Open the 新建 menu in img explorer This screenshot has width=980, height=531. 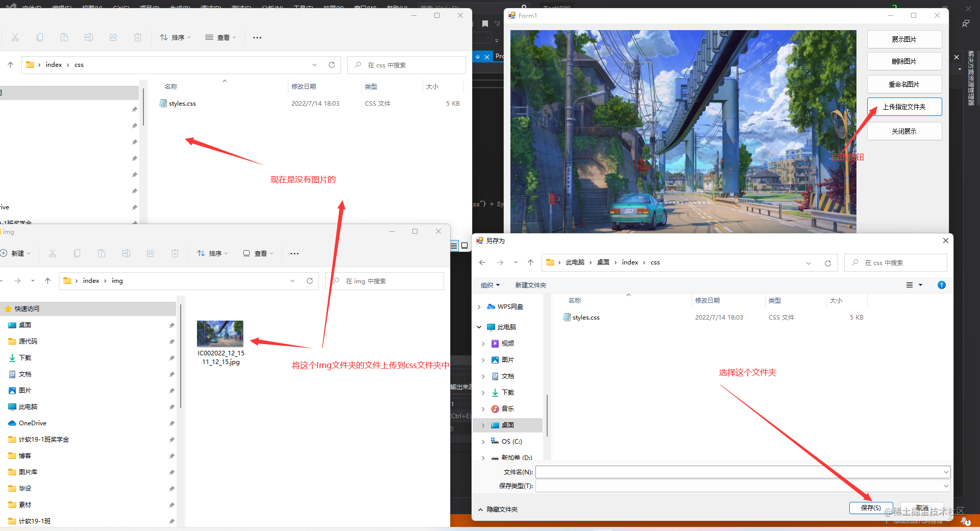15,253
